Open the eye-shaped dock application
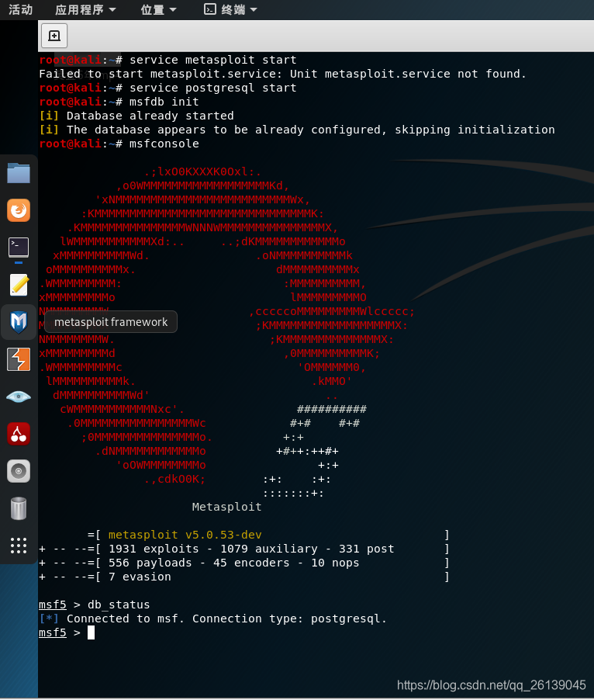This screenshot has height=700, width=594. 19,397
